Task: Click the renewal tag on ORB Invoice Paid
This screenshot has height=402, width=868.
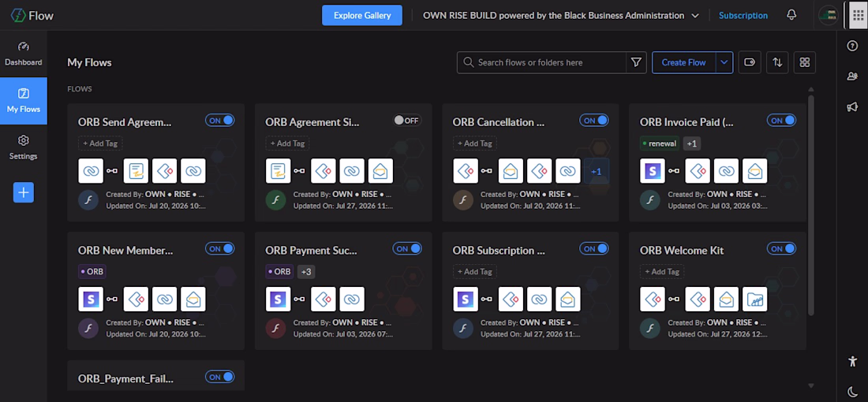Action: tap(660, 143)
